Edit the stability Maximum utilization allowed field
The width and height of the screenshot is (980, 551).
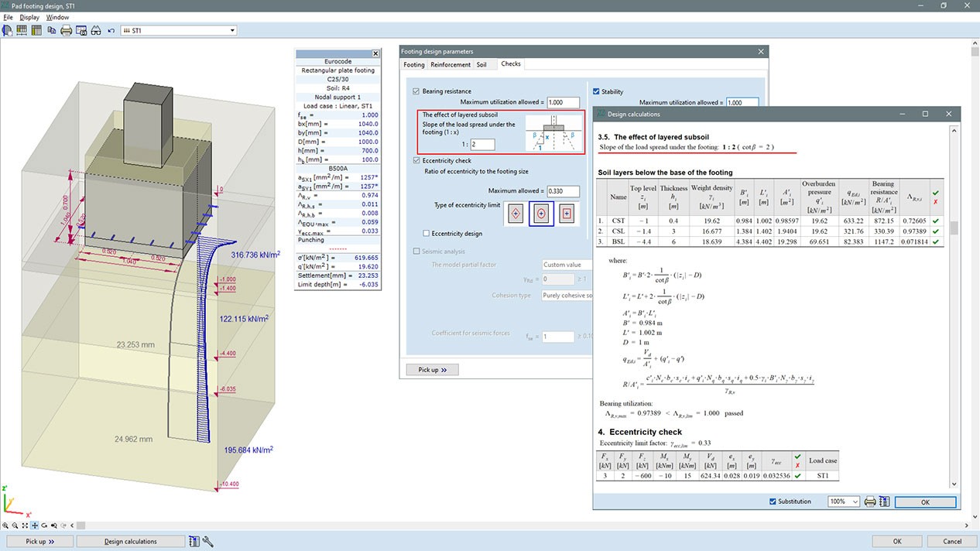742,102
